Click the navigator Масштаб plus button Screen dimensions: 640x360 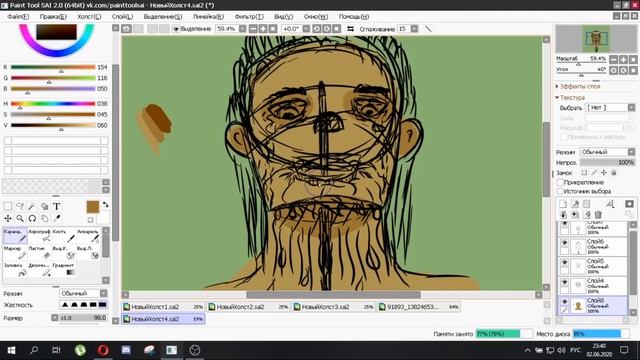[x=623, y=60]
